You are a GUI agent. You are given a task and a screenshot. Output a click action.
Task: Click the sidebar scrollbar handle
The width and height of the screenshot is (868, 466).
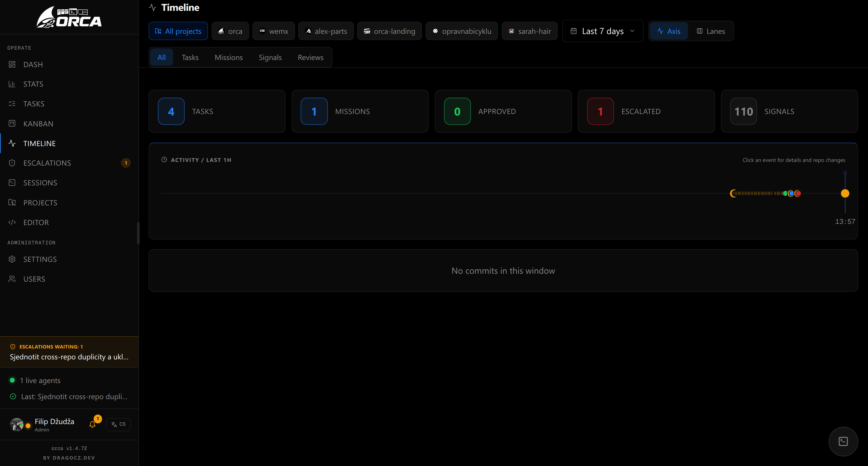pos(138,233)
